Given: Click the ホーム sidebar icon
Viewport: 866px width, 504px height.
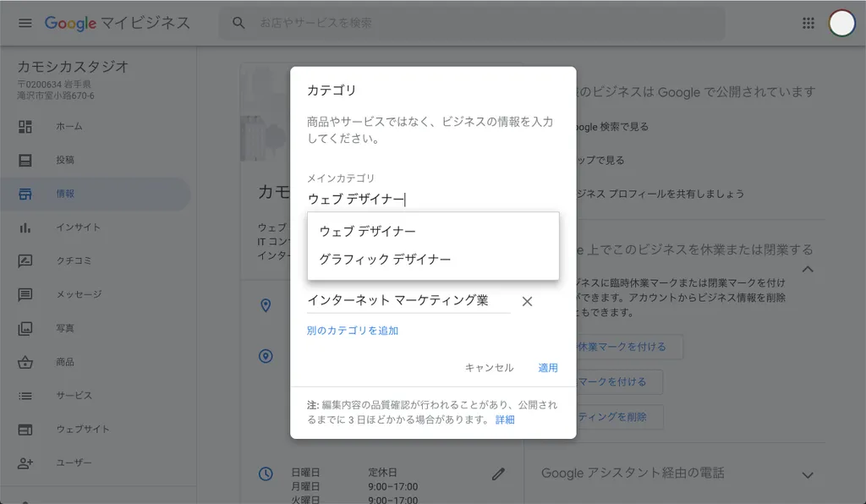Looking at the screenshot, I should 25,126.
